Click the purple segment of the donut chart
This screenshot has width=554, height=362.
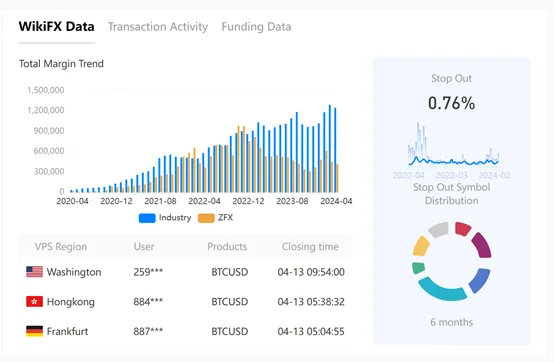point(482,245)
